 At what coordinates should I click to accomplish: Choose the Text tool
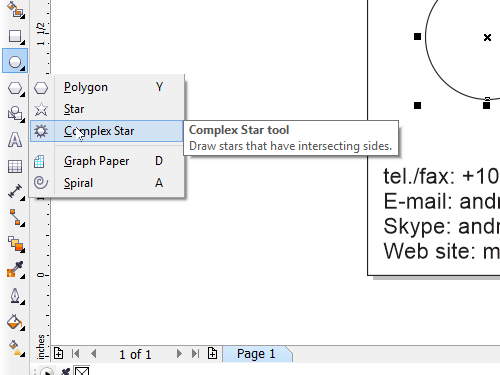coord(15,140)
